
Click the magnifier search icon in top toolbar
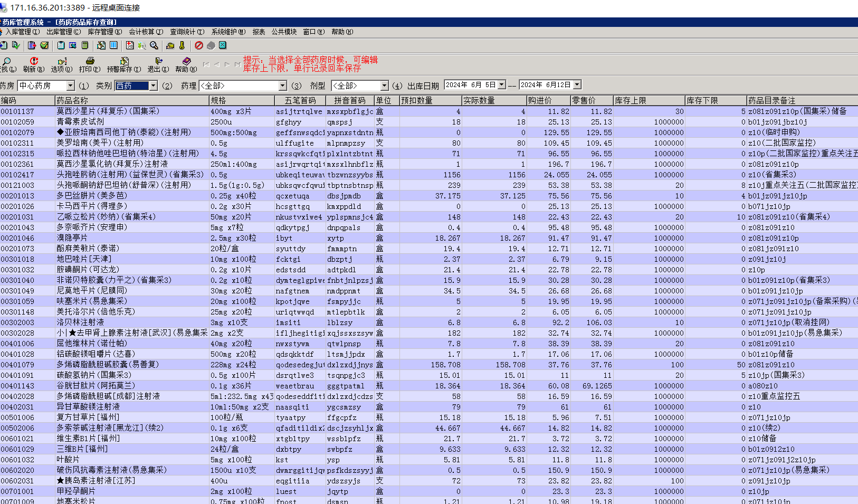(x=154, y=45)
